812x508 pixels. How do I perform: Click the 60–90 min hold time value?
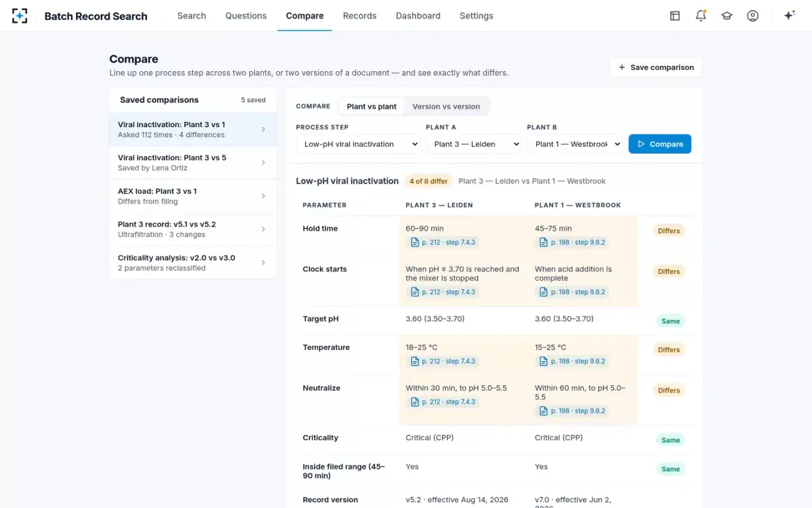(x=425, y=229)
